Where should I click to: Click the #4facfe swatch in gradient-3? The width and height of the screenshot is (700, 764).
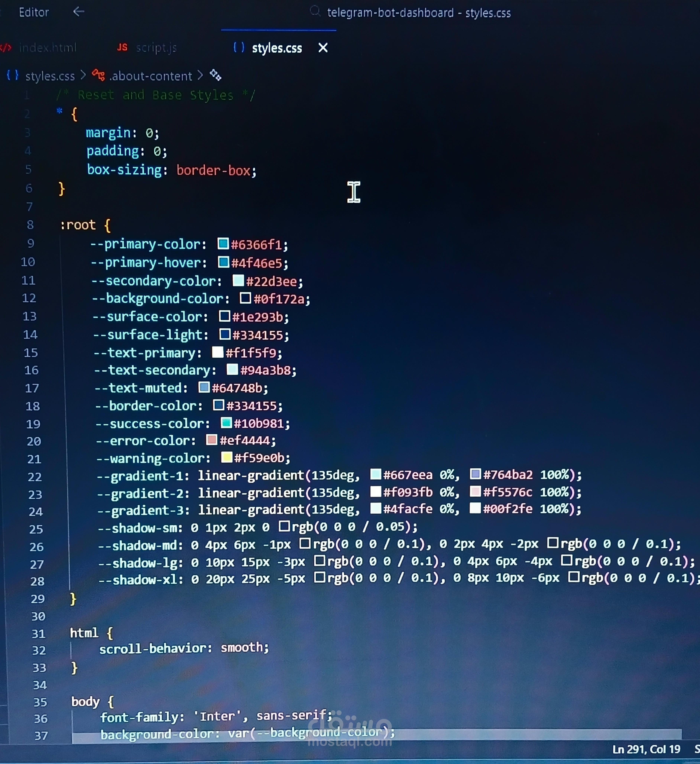[x=375, y=508]
